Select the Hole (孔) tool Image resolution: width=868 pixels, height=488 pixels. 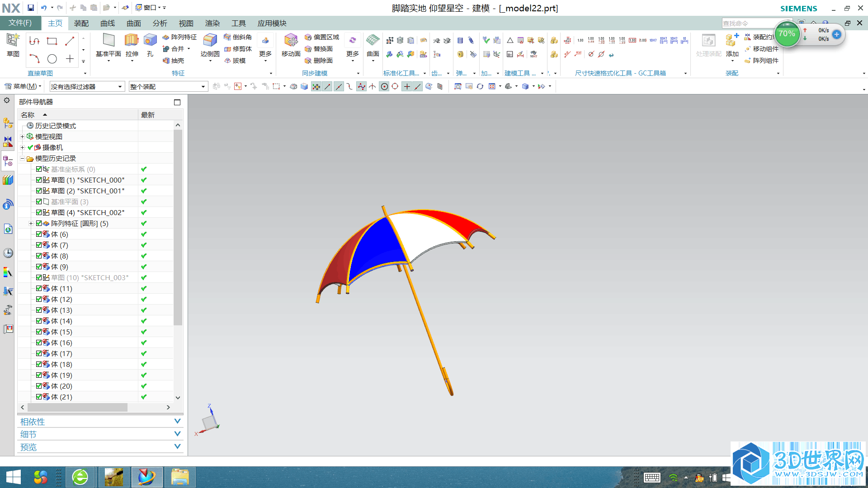tap(150, 45)
